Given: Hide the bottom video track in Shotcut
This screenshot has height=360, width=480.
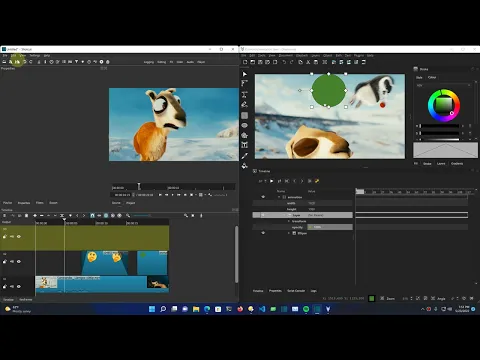Looking at the screenshot, I should (x=19, y=286).
